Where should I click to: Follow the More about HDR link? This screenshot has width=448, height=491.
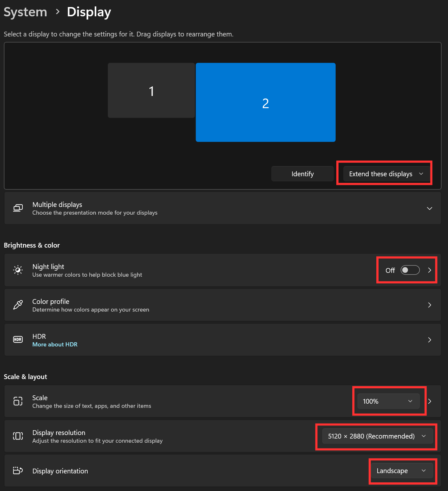click(55, 344)
